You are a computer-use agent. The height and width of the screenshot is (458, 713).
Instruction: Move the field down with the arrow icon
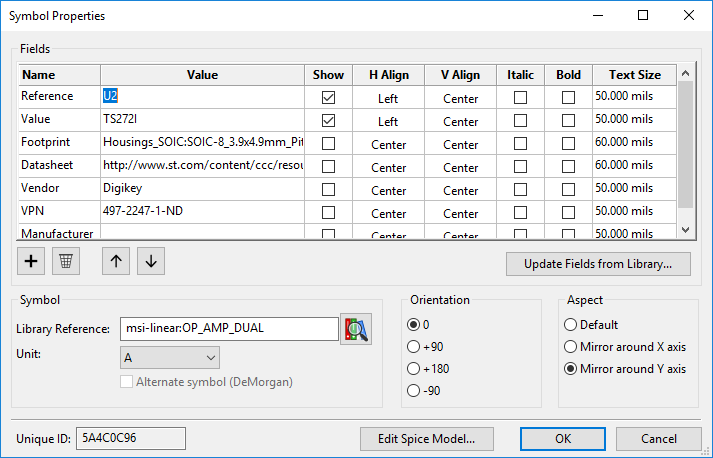click(150, 261)
